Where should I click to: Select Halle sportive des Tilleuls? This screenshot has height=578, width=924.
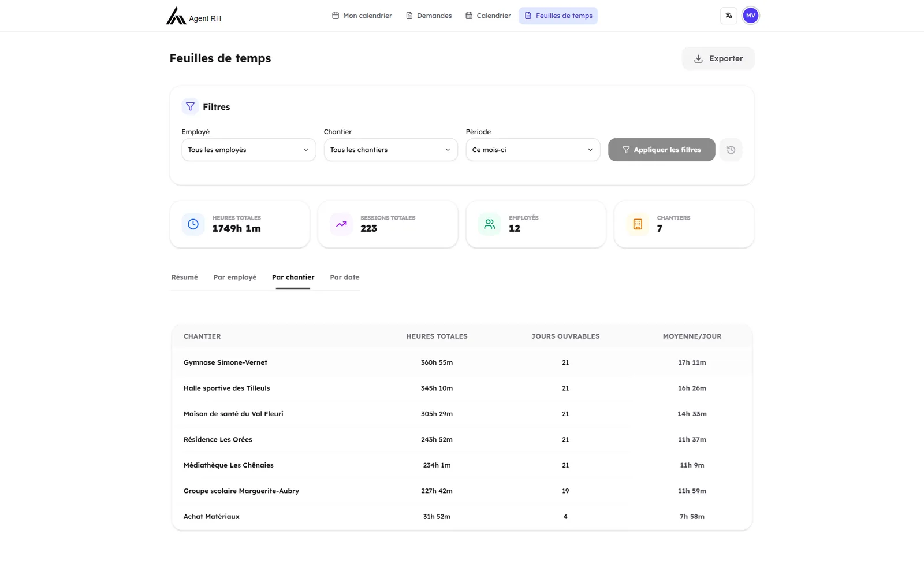click(x=226, y=388)
